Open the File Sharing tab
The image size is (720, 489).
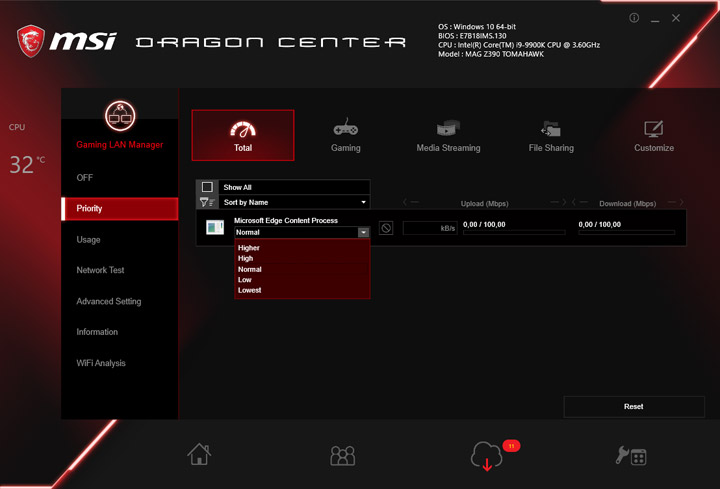point(551,135)
